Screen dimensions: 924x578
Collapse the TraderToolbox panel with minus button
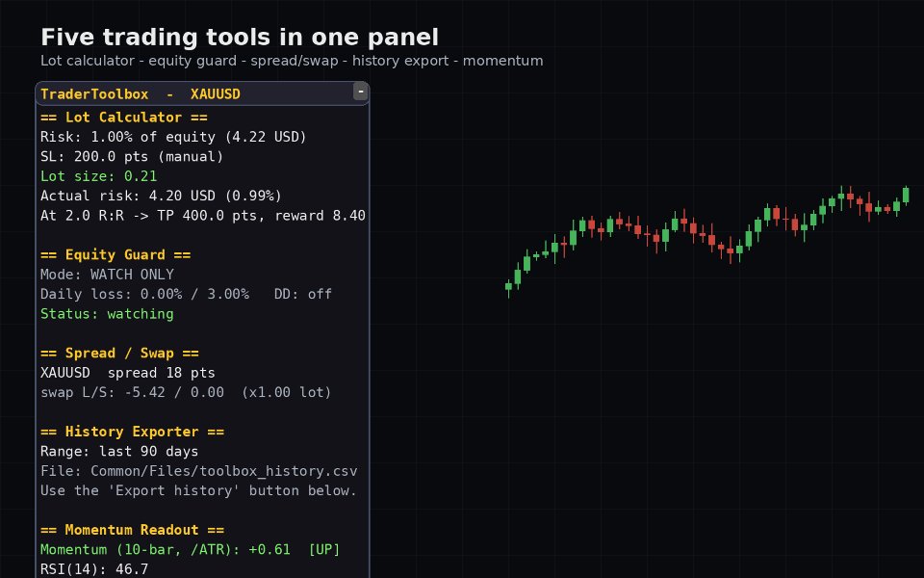[361, 92]
